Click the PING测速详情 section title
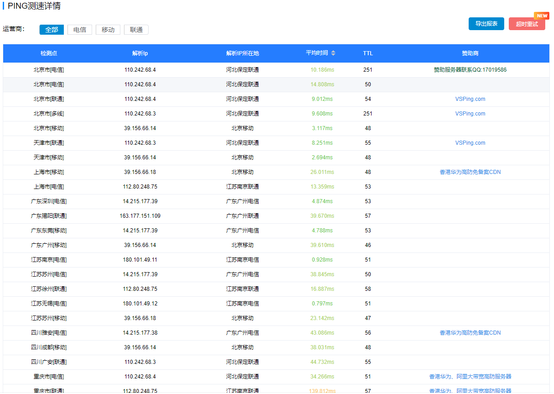Viewport: 554px width, 394px height. click(x=34, y=6)
